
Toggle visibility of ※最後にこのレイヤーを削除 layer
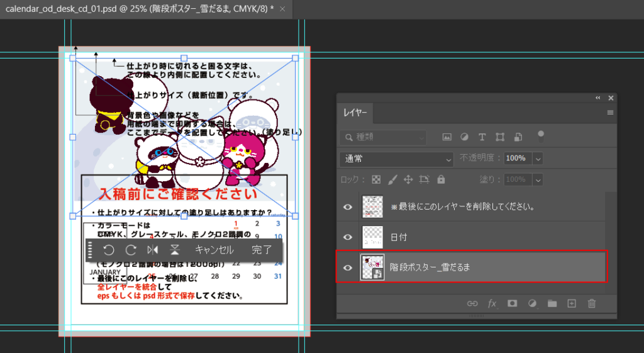point(348,206)
